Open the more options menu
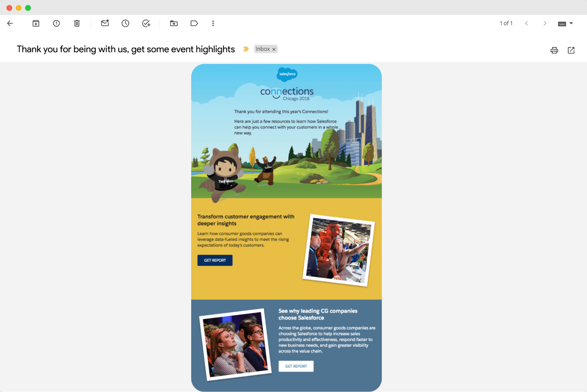The height and width of the screenshot is (392, 587). (213, 23)
